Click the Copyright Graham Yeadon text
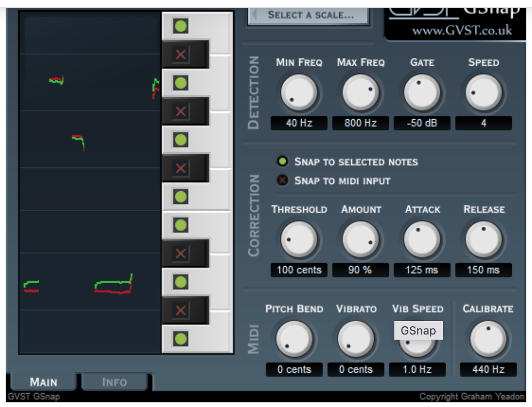The height and width of the screenshot is (407, 532). pos(471,397)
